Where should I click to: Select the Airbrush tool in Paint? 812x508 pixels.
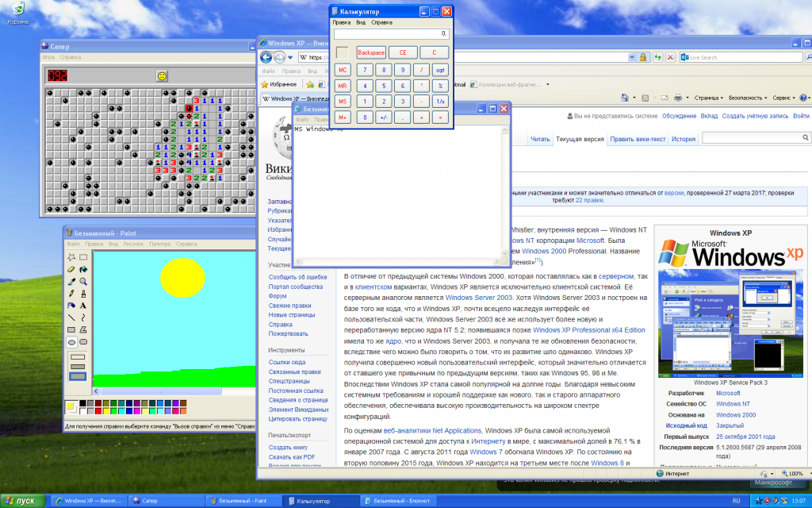[71, 306]
